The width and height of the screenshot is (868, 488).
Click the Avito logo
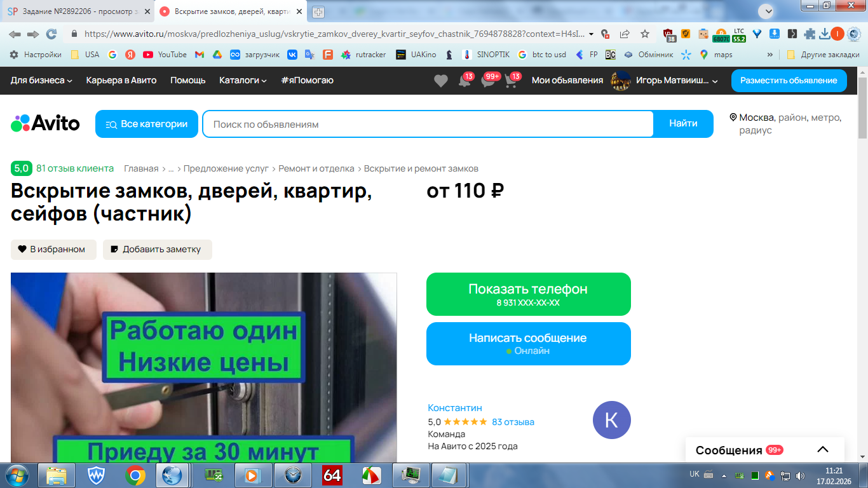(45, 123)
